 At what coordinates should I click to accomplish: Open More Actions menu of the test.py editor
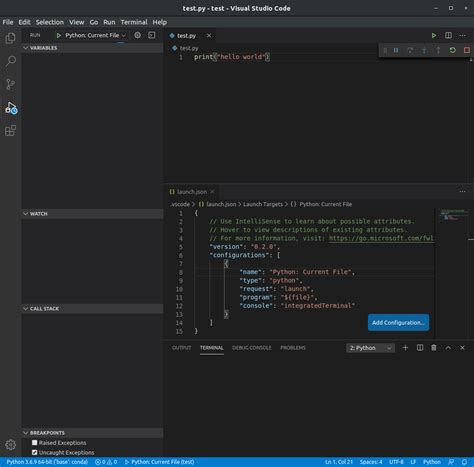[x=462, y=35]
